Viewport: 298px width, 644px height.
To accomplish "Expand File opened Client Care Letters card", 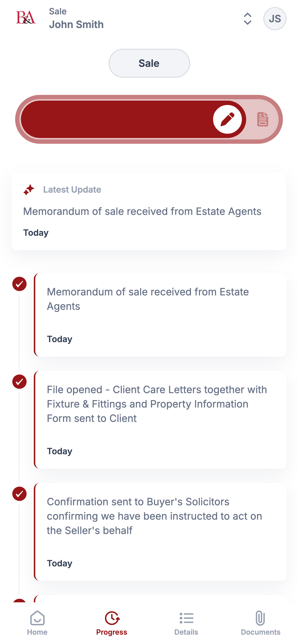I will [160, 420].
